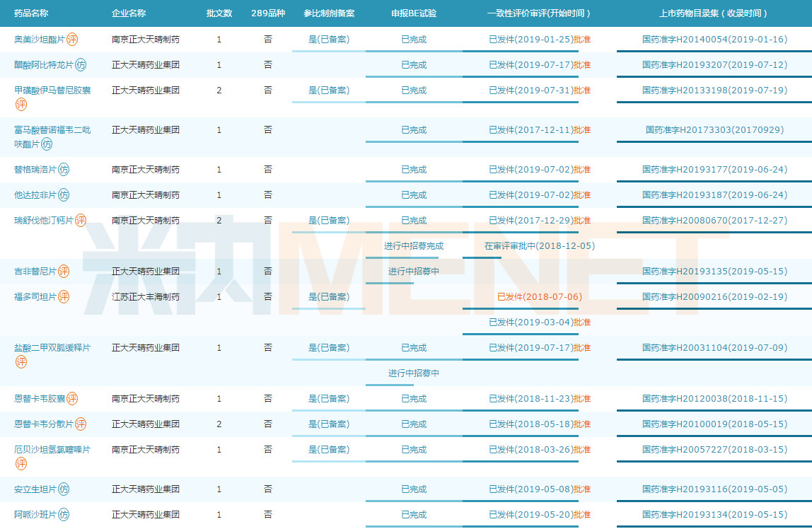Open the 恩替卡韦胶囊 drug link
The height and width of the screenshot is (529, 812).
[40, 399]
